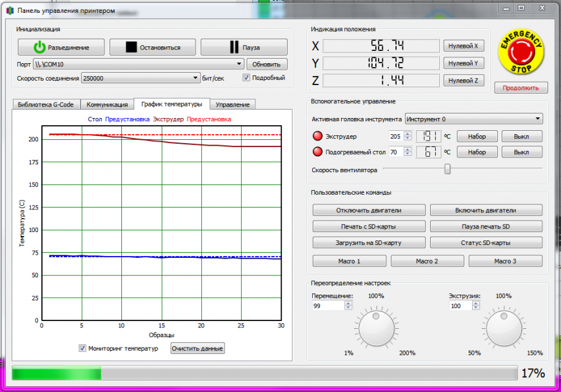The width and height of the screenshot is (561, 392).
Task: Click the Остановиться button
Action: (x=153, y=47)
